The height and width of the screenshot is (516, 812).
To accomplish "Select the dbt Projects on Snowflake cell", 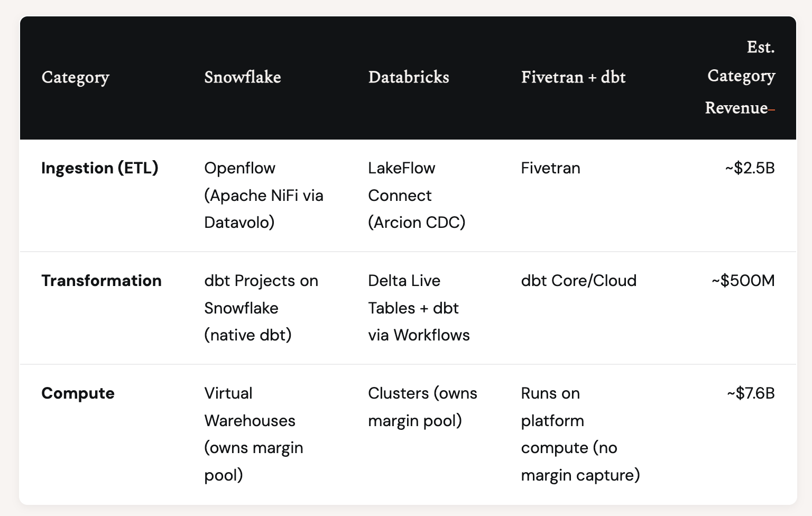I will 261,308.
